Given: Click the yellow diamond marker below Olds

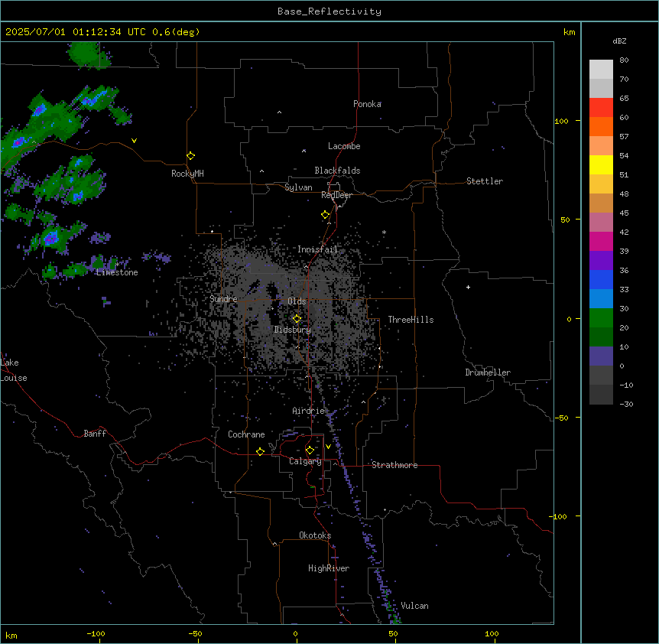Looking at the screenshot, I should coord(297,319).
